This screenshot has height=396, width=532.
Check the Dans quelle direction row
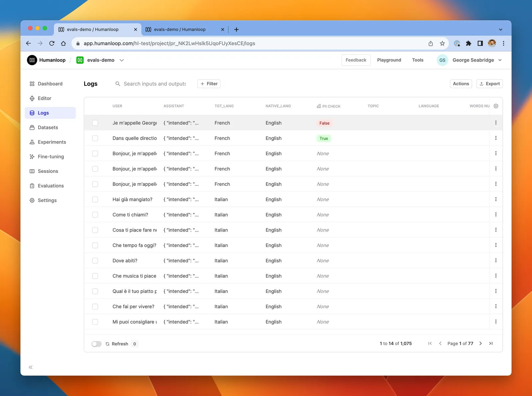[x=95, y=138]
